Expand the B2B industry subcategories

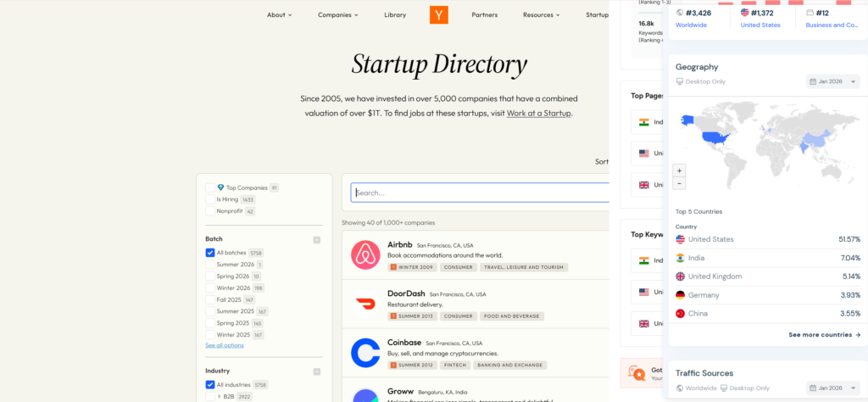218,396
